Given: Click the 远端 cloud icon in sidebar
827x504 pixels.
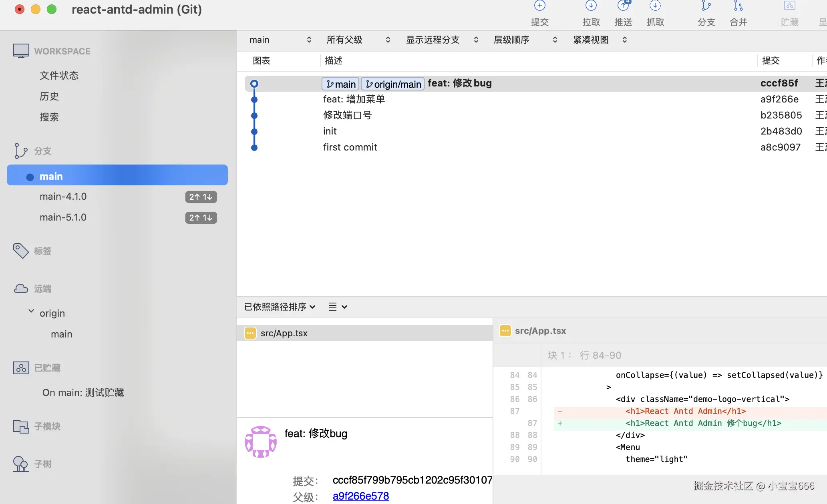Looking at the screenshot, I should [x=21, y=288].
